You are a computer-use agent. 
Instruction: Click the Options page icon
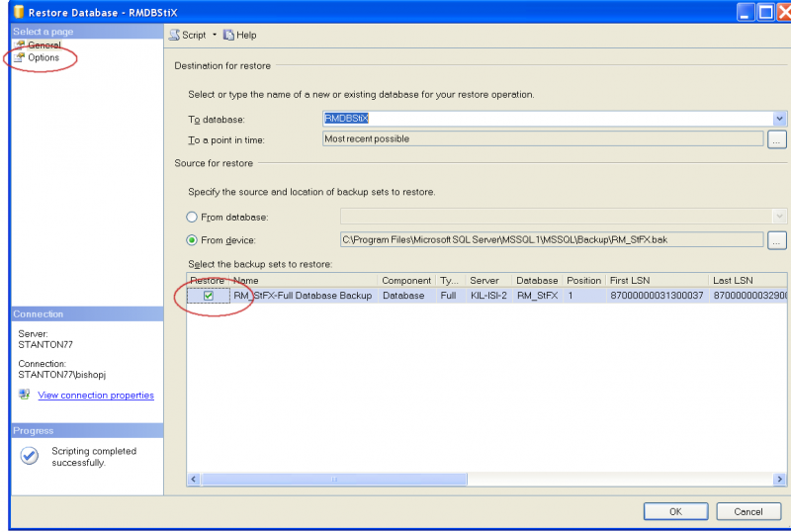tap(19, 57)
